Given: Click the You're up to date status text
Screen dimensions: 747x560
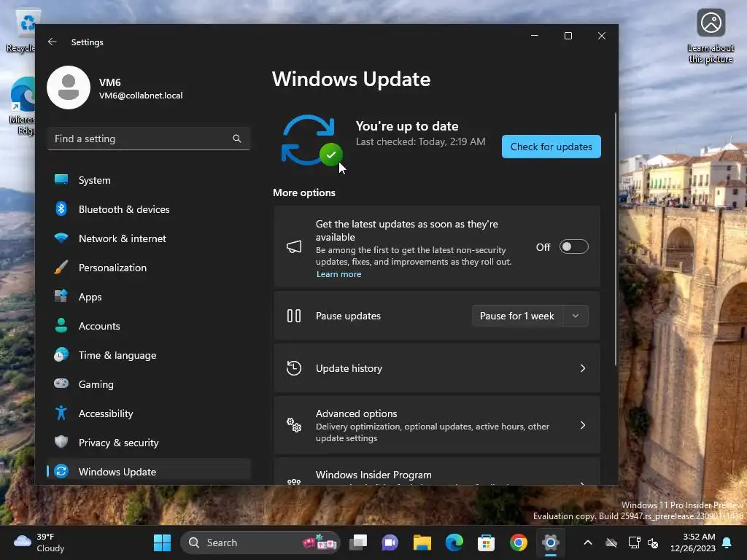Looking at the screenshot, I should click(x=407, y=126).
